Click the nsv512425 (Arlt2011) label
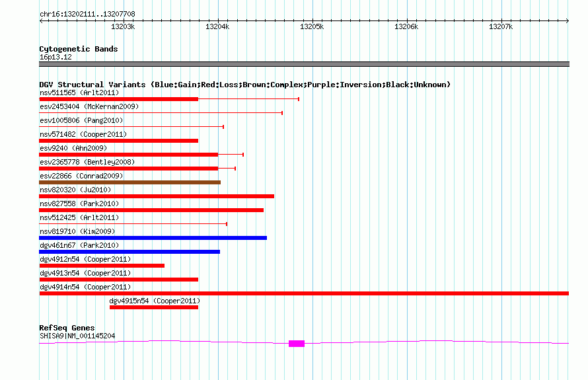588x380 pixels. [x=79, y=217]
